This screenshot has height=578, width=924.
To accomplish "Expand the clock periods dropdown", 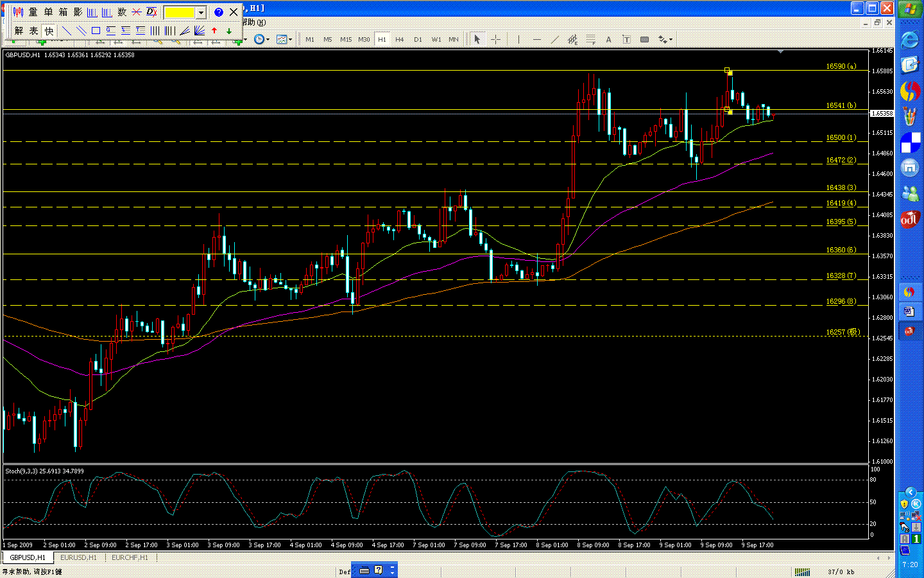I will (268, 40).
